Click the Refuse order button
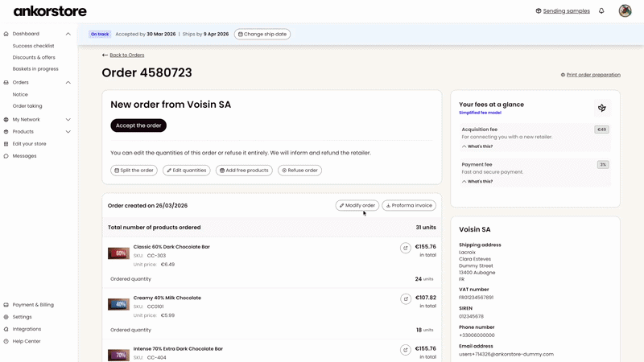The height and width of the screenshot is (362, 644). [299, 171]
